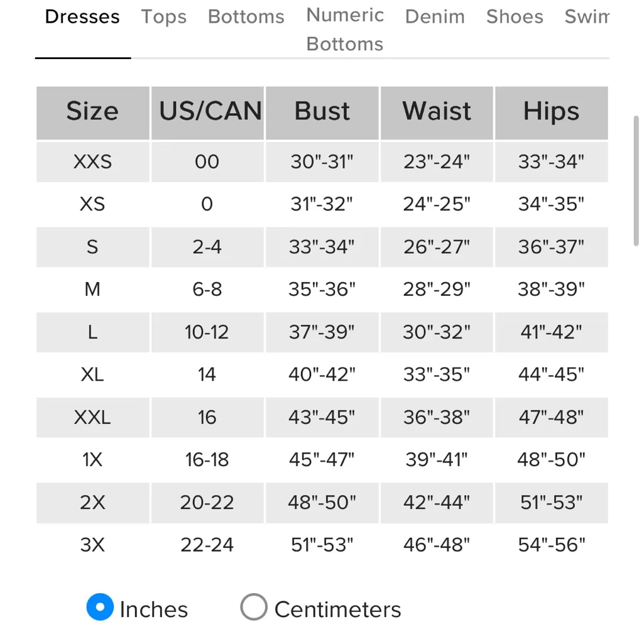Switch to the Denim tab
Viewport: 644px width, 644px height.
point(435,17)
